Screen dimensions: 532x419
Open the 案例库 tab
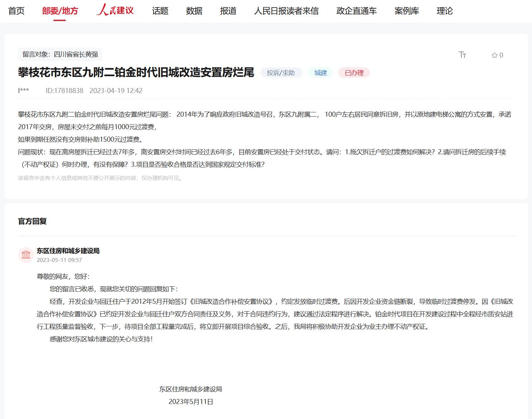(x=407, y=11)
